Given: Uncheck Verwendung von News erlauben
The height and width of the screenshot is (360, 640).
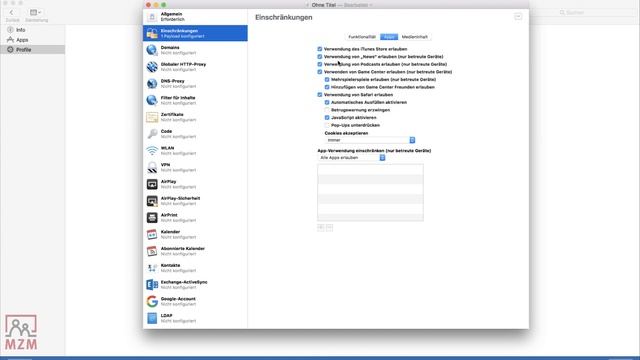Looking at the screenshot, I should click(320, 57).
